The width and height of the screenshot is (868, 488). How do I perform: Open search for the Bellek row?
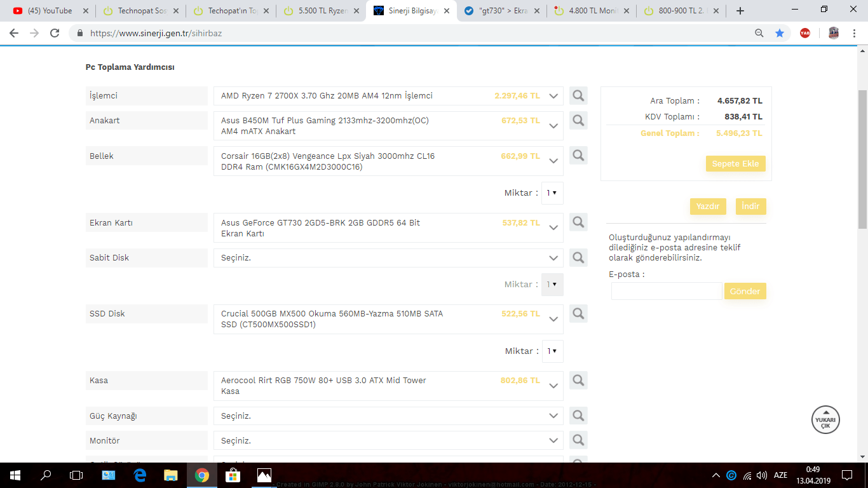578,155
